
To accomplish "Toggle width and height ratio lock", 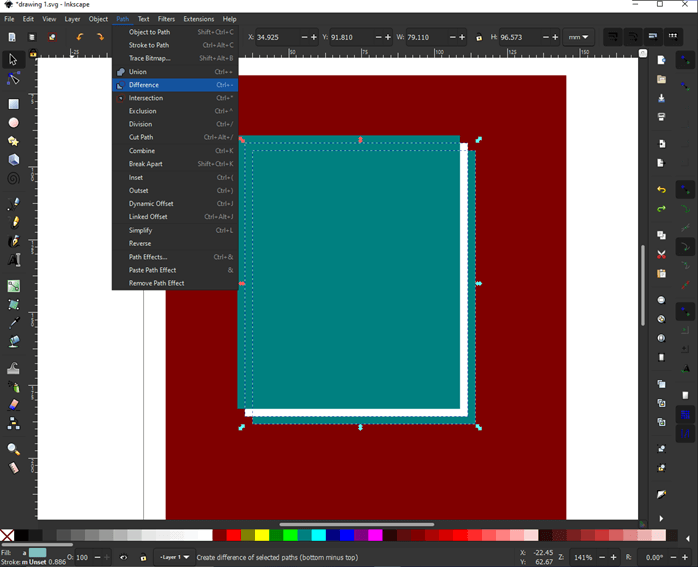I will coord(479,38).
